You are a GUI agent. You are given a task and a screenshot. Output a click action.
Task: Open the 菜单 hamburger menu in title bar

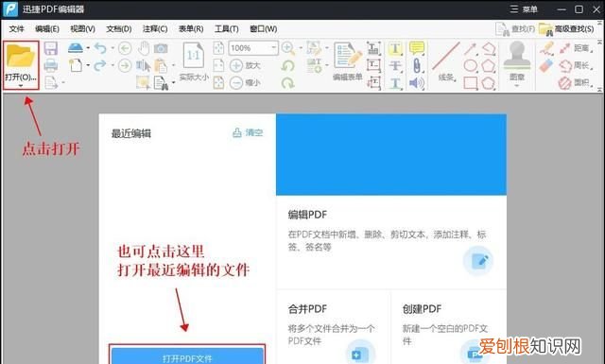pos(524,9)
